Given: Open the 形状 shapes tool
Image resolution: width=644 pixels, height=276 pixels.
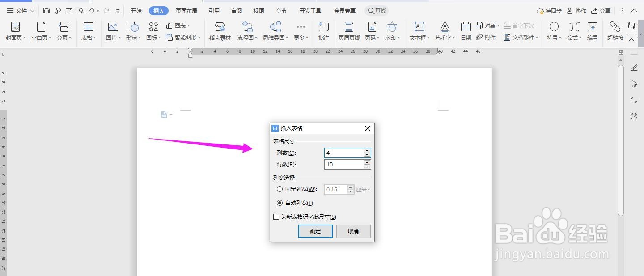Looking at the screenshot, I should pos(133,31).
